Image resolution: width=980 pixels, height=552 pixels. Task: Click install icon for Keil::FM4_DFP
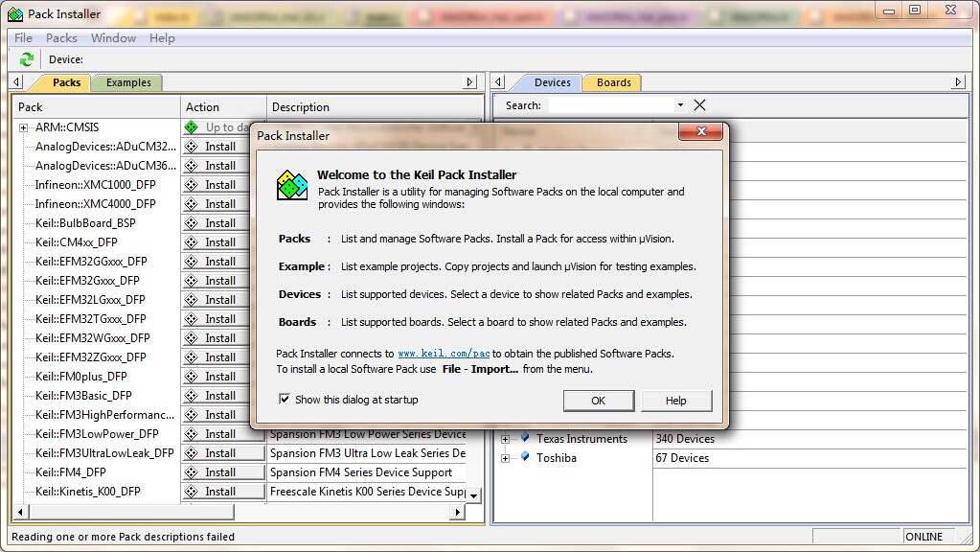pyautogui.click(x=192, y=472)
